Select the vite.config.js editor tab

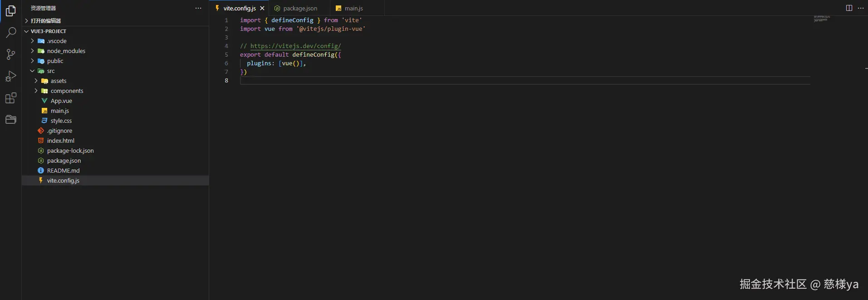(240, 8)
